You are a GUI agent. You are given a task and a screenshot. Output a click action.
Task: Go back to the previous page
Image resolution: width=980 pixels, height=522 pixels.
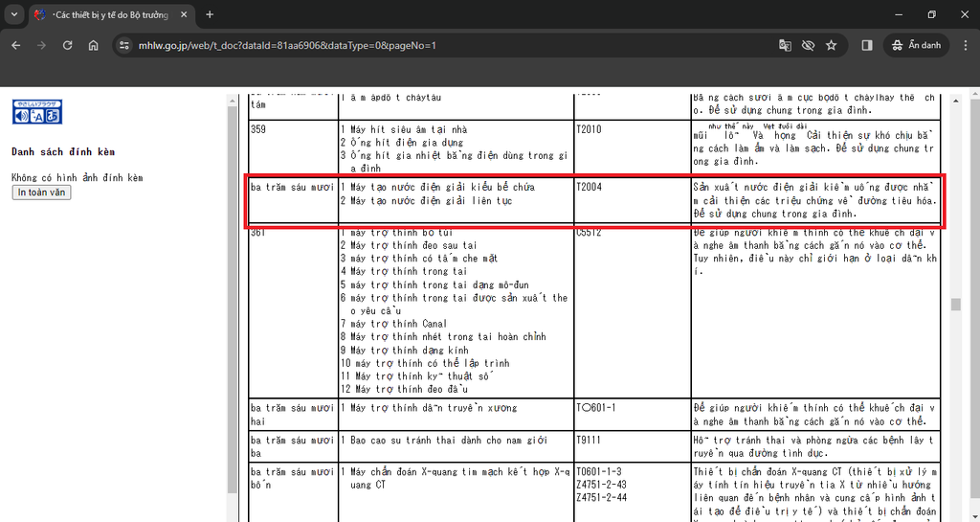(x=15, y=45)
